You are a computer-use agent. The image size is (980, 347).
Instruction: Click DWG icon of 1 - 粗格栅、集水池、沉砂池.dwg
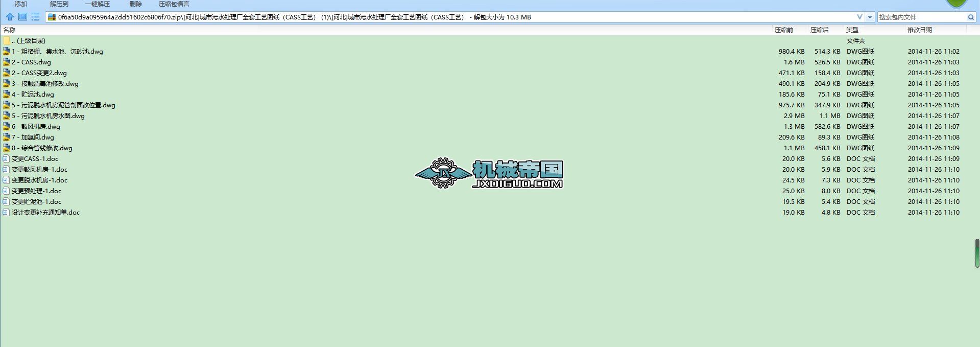coord(6,51)
